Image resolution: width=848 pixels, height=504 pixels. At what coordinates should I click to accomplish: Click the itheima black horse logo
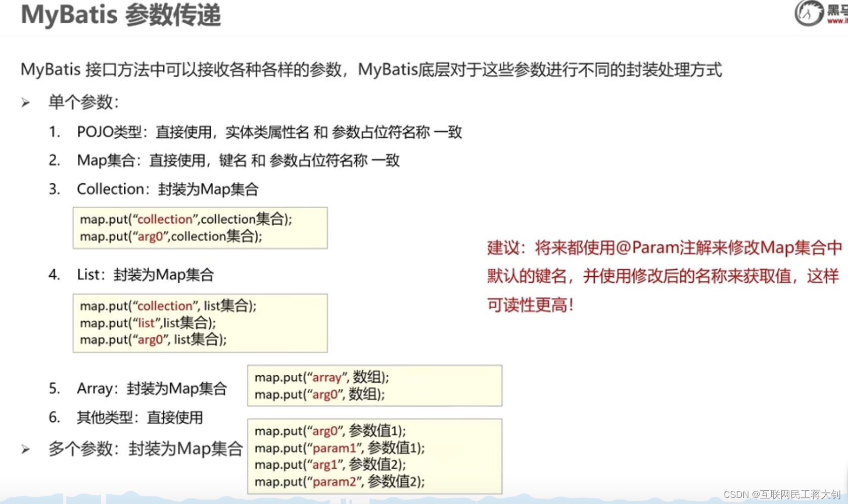(x=808, y=14)
